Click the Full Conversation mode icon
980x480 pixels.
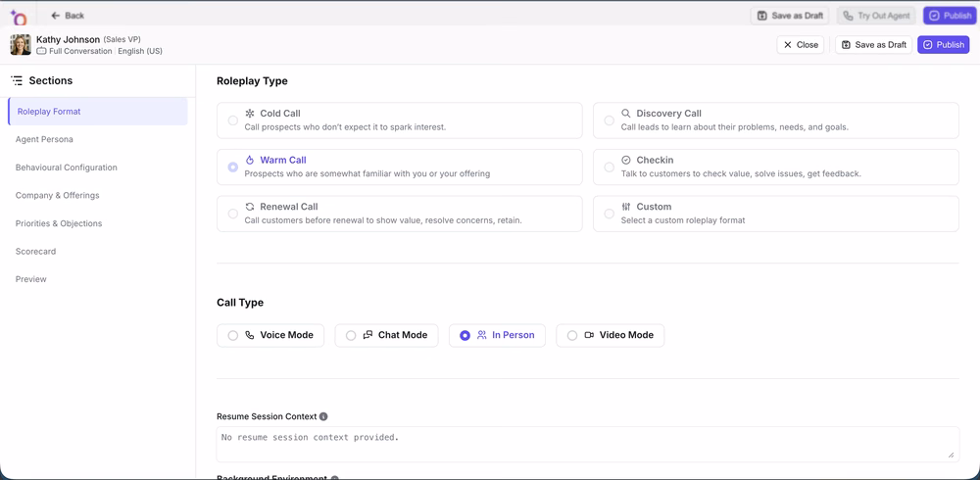coord(41,51)
